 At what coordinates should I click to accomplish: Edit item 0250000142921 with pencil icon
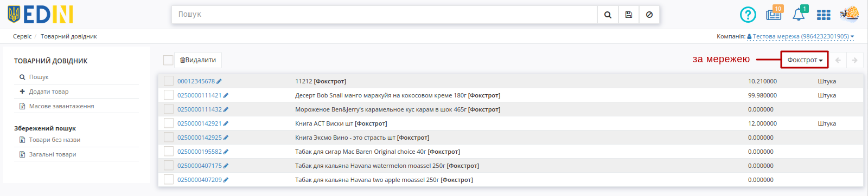click(226, 124)
